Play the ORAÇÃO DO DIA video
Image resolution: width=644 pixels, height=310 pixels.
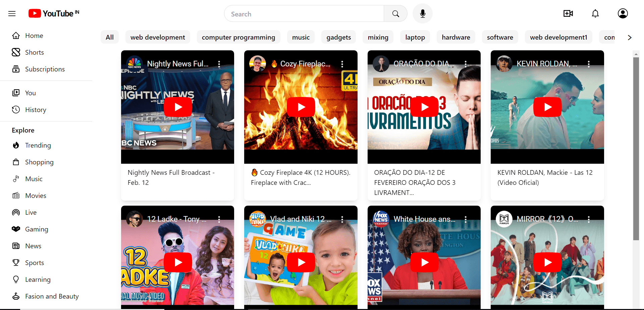424,107
